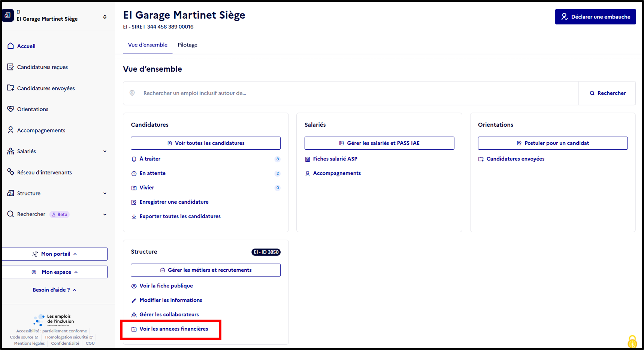Open Accessibilité : partiellement conforme link

coord(51,331)
